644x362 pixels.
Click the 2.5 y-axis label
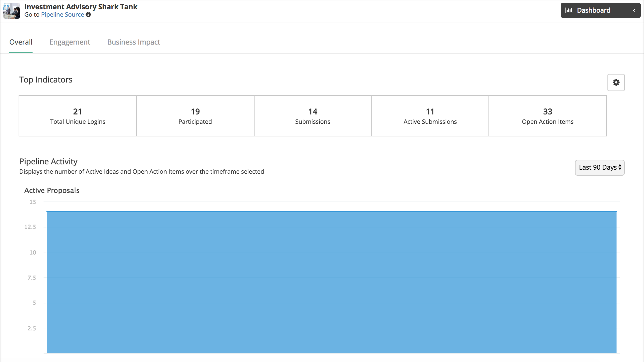(x=32, y=328)
